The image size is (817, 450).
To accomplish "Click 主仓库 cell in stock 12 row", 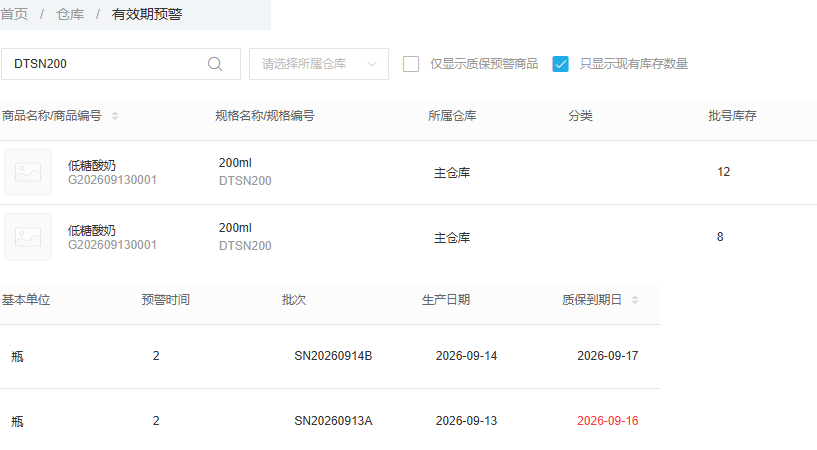I will 452,173.
